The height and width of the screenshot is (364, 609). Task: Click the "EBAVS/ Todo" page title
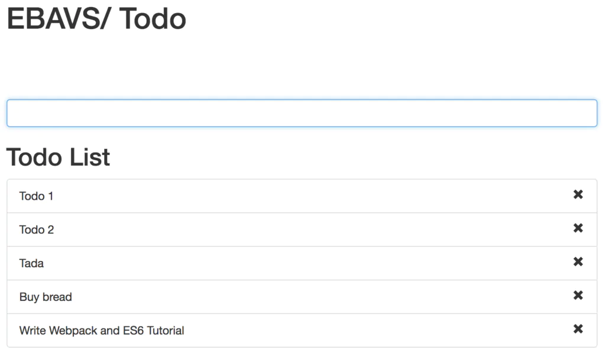tap(96, 19)
